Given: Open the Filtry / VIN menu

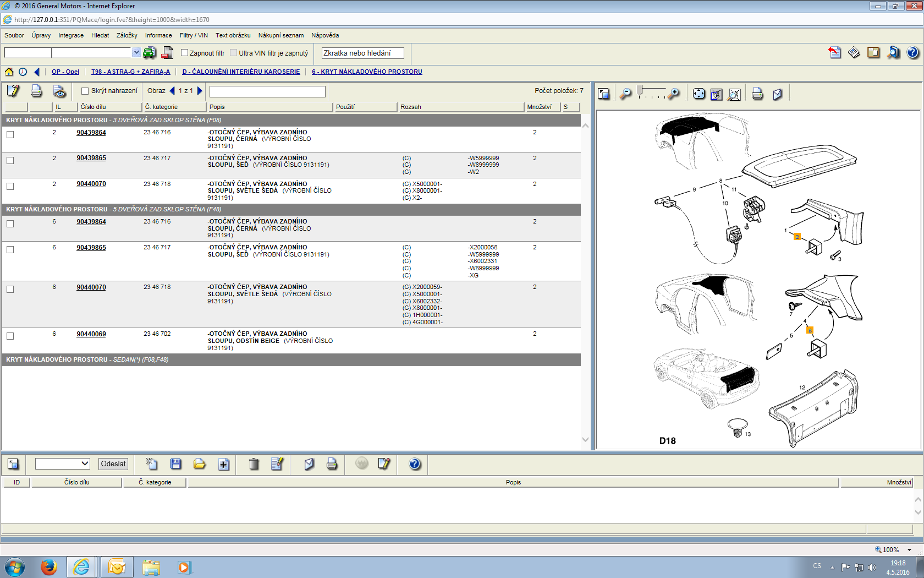Looking at the screenshot, I should (194, 35).
